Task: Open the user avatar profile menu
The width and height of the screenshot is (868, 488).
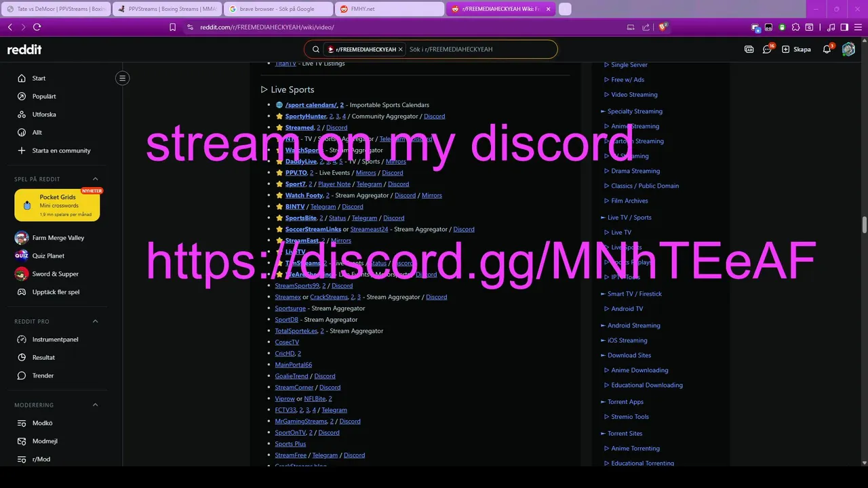Action: point(848,49)
